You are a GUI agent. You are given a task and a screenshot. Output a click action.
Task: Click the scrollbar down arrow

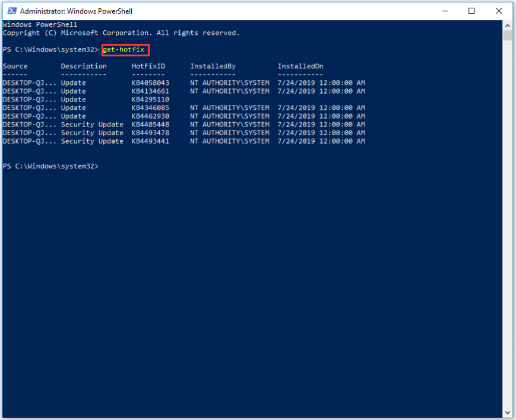508,412
